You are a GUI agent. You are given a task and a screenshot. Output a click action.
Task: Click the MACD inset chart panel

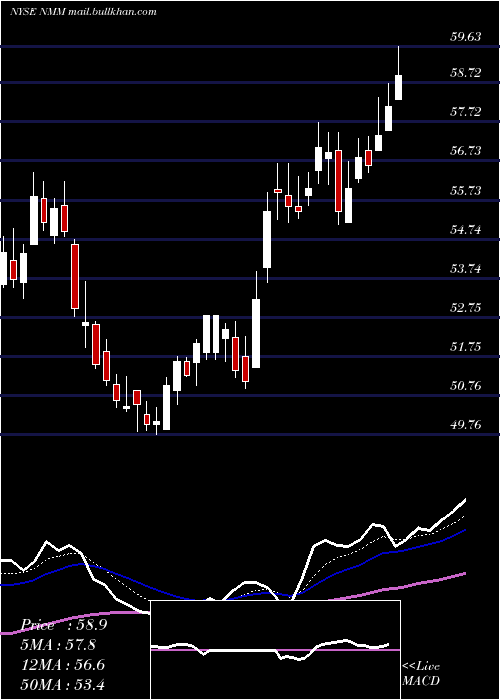(x=275, y=650)
